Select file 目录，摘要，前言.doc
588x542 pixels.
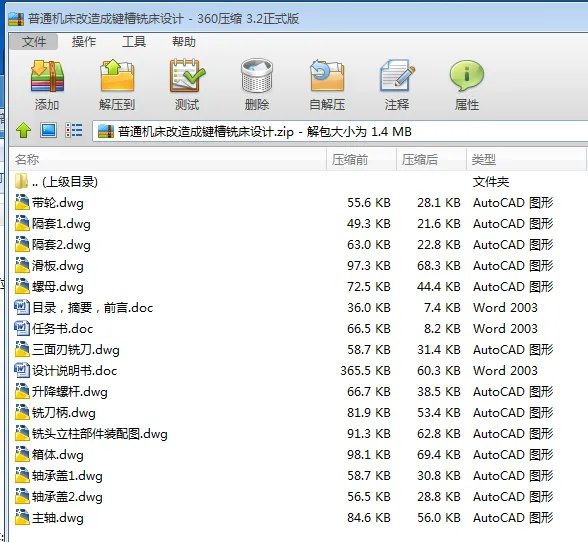298,308
